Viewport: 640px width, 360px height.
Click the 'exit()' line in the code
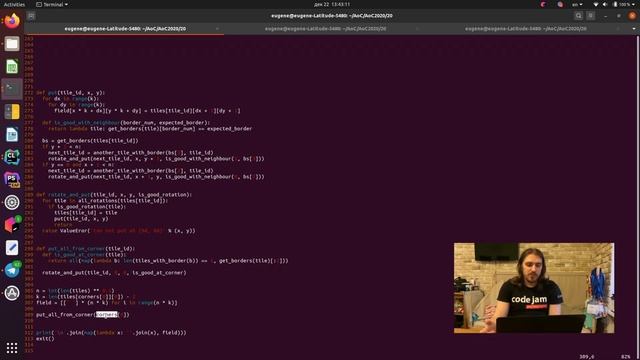45,338
